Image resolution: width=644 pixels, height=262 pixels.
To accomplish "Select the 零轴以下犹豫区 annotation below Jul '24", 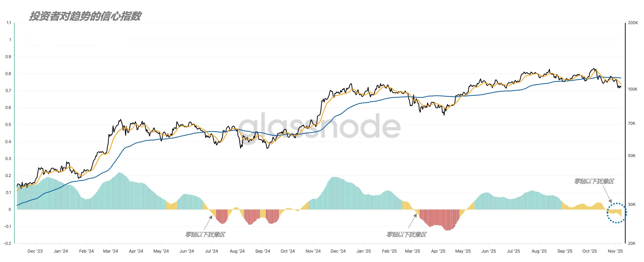I will tap(205, 234).
